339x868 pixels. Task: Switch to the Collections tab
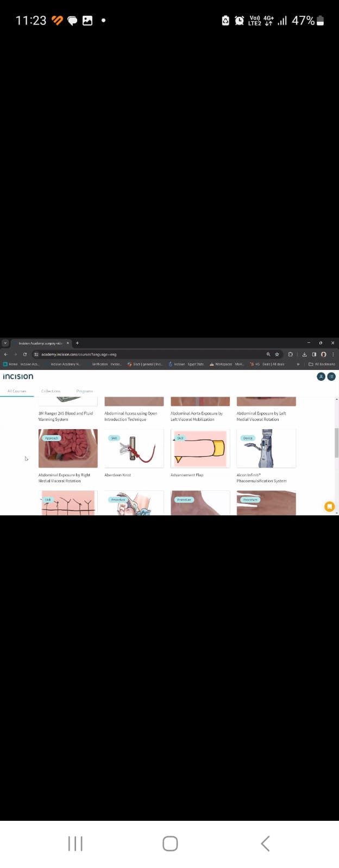coord(51,391)
